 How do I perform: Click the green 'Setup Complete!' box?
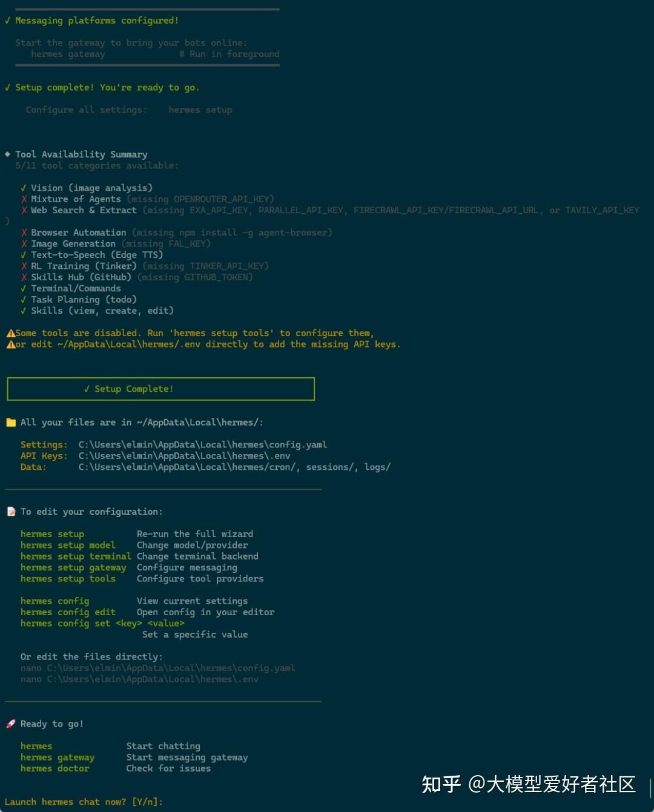pyautogui.click(x=160, y=389)
